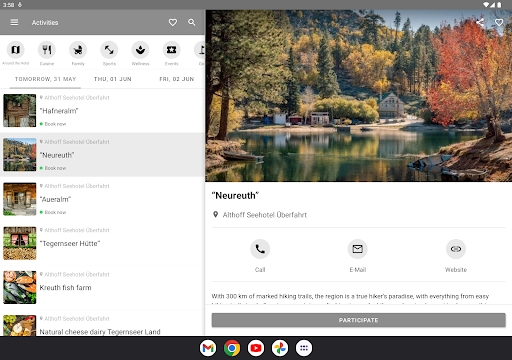Viewport: 512px width, 360px height.
Task: Open the Kreuth fish farm thumbnail
Action: pos(20,287)
